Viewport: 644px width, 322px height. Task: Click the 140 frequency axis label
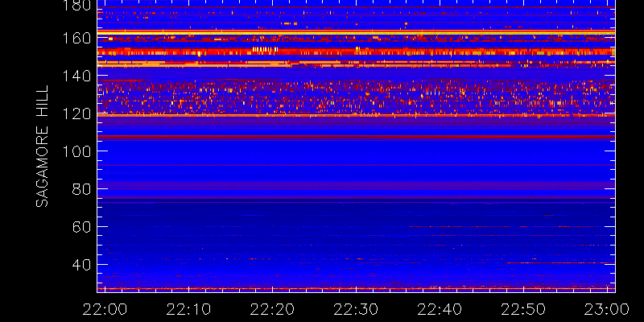pyautogui.click(x=77, y=76)
